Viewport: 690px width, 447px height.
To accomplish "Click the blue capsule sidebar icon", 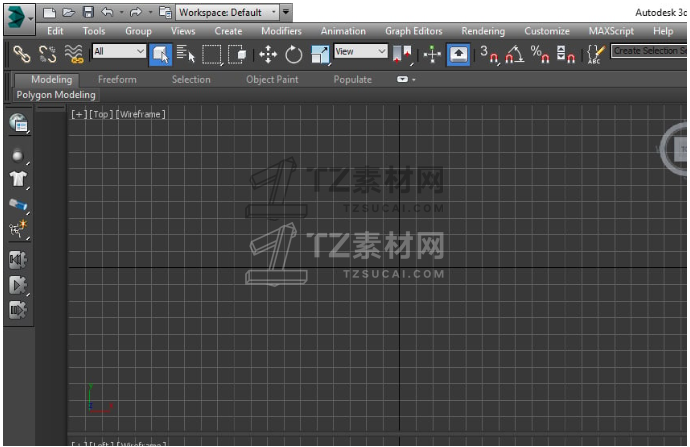I will coord(18,205).
